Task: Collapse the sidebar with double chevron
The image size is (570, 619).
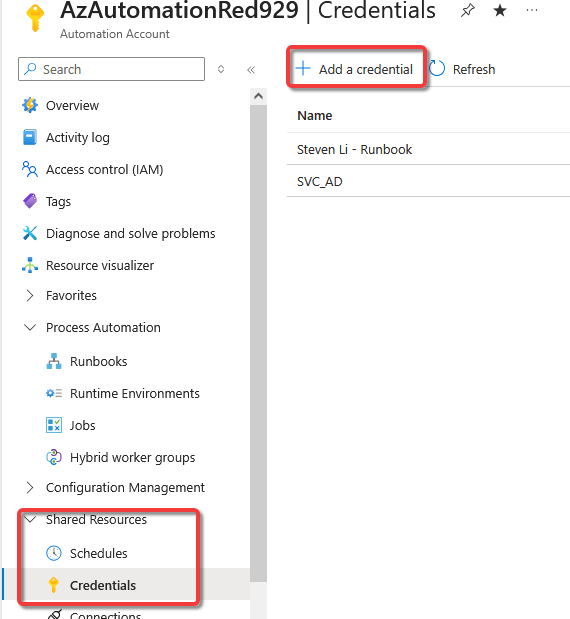Action: tap(251, 70)
